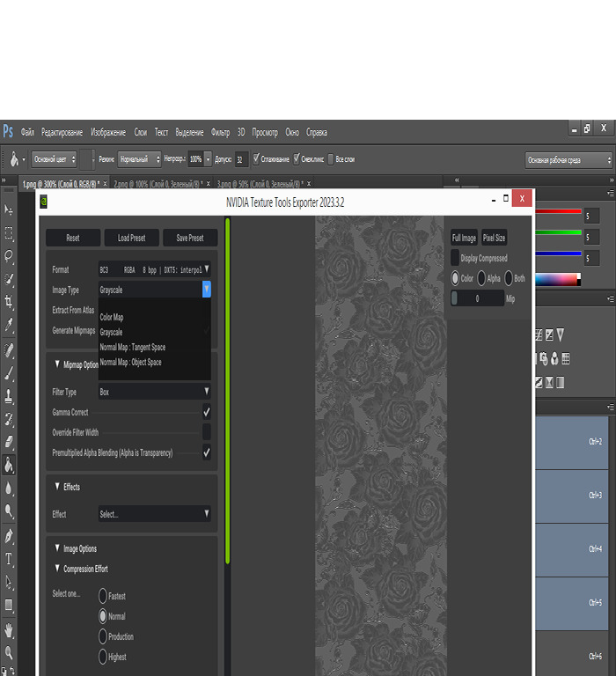Select the Paint Bucket tool in left toolbar
This screenshot has height=676, width=616.
(9, 465)
